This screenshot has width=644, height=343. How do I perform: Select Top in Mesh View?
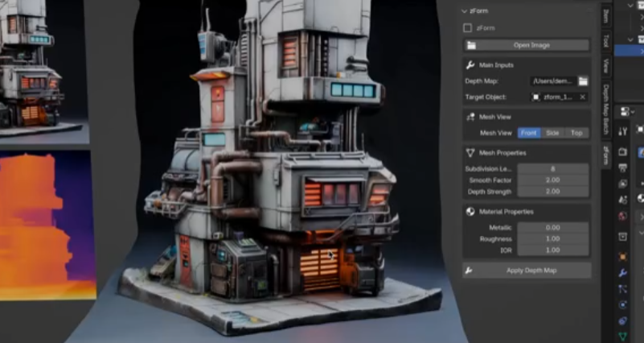576,133
